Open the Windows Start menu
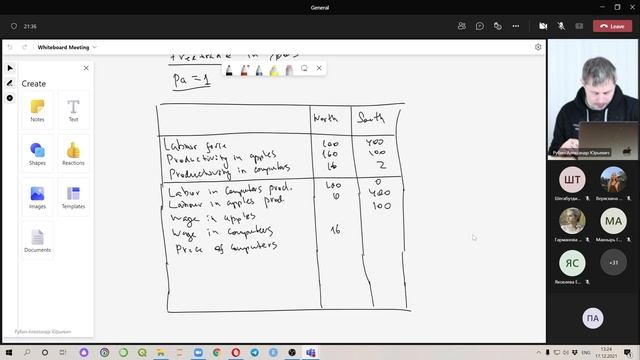This screenshot has height=360, width=640. pos(8,352)
